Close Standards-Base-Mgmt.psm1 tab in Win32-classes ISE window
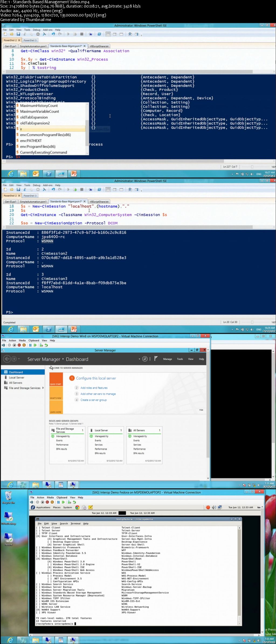 pyautogui.click(x=84, y=46)
